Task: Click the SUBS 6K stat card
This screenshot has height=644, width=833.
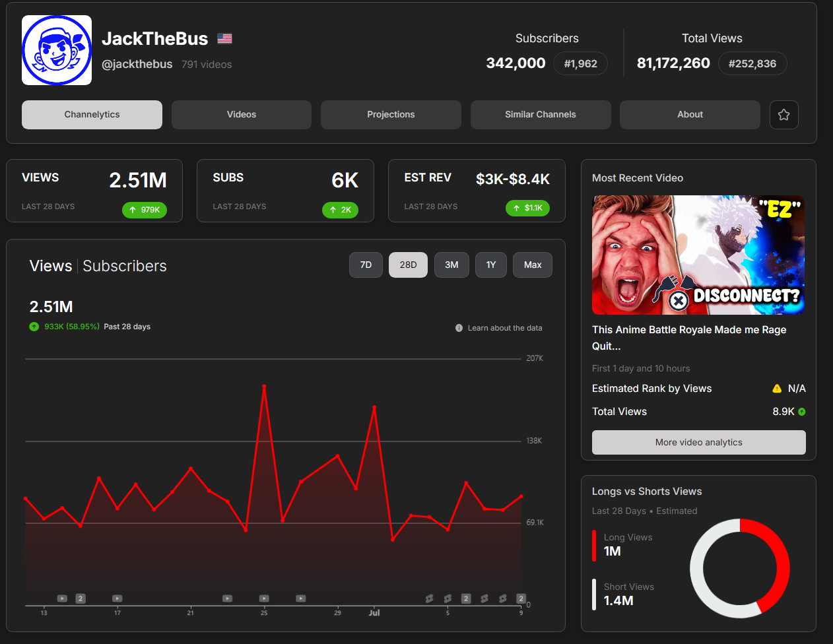Action: pos(285,191)
